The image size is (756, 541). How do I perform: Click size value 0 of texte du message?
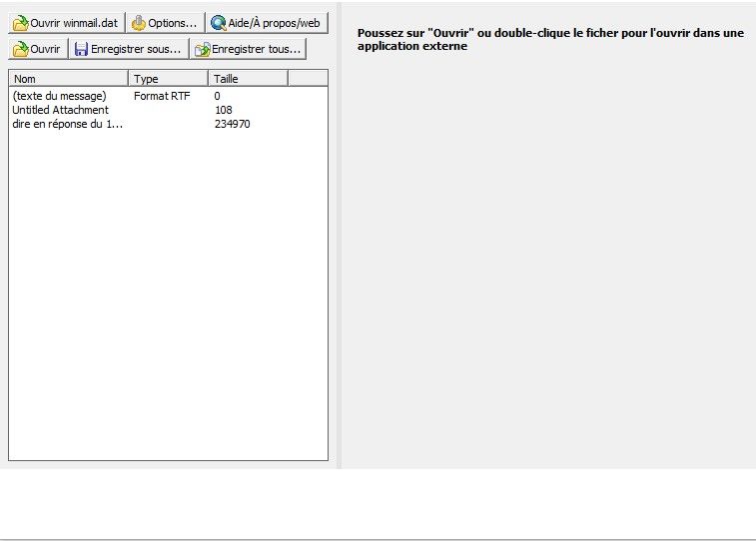pyautogui.click(x=217, y=96)
